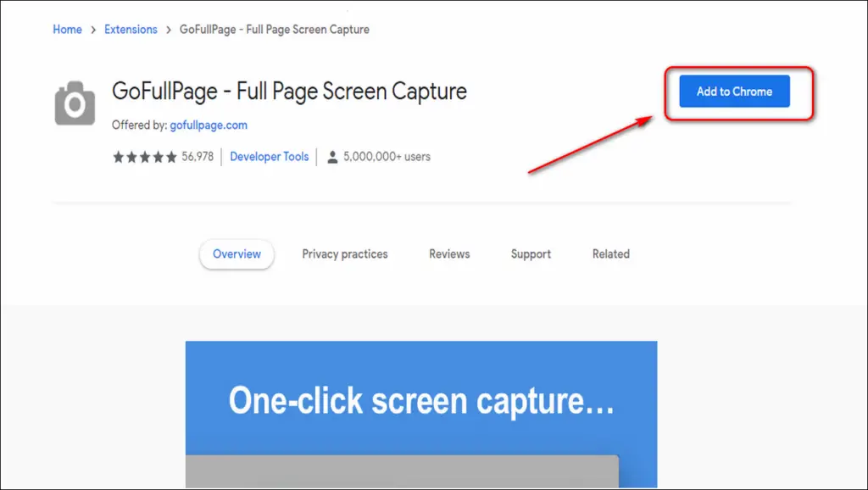868x490 pixels.
Task: Click the GoFullPage camera extension icon
Action: (x=75, y=103)
